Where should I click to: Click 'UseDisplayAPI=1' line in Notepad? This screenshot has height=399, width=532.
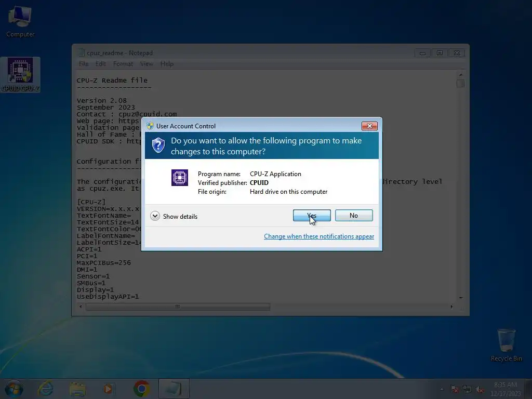(x=108, y=297)
